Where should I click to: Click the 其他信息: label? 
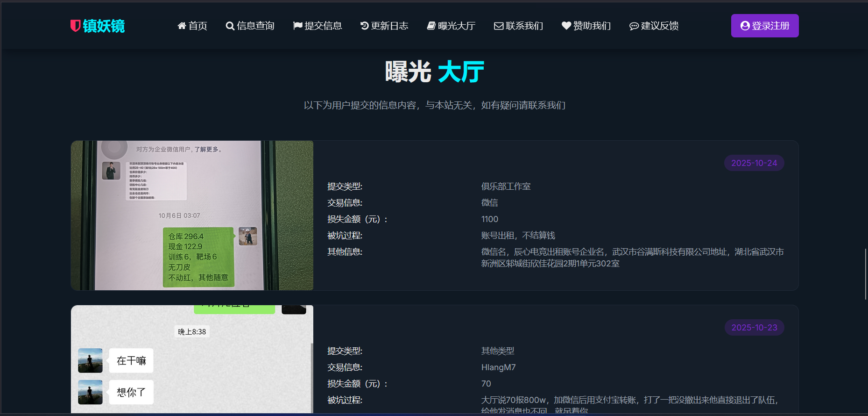(345, 252)
